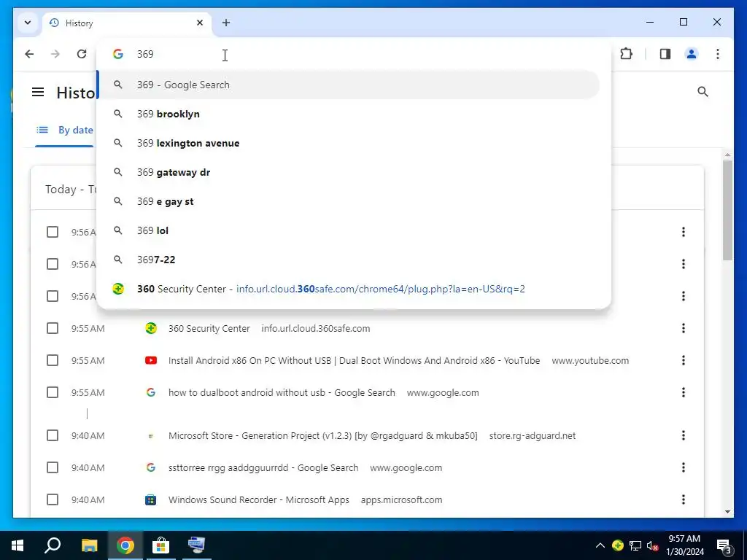Open the History hamburger menu
Image resolution: width=747 pixels, height=560 pixels.
tap(38, 92)
